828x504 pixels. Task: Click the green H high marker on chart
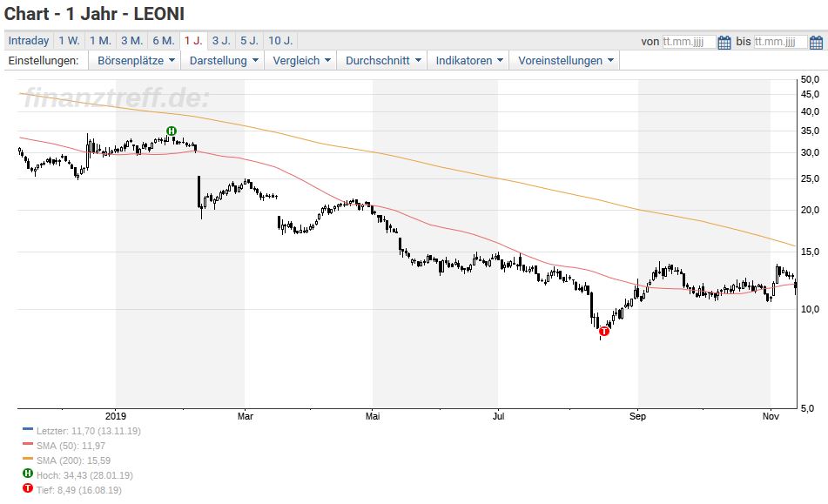point(172,131)
